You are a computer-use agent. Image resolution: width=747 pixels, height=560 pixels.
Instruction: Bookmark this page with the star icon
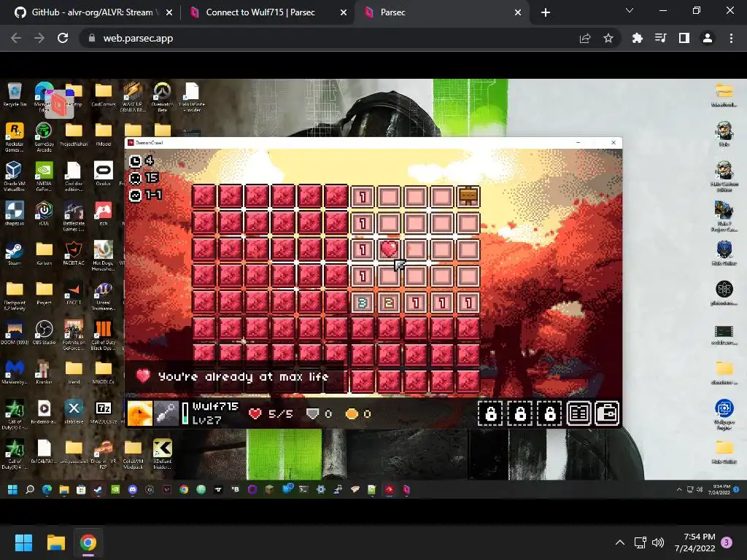pos(608,38)
